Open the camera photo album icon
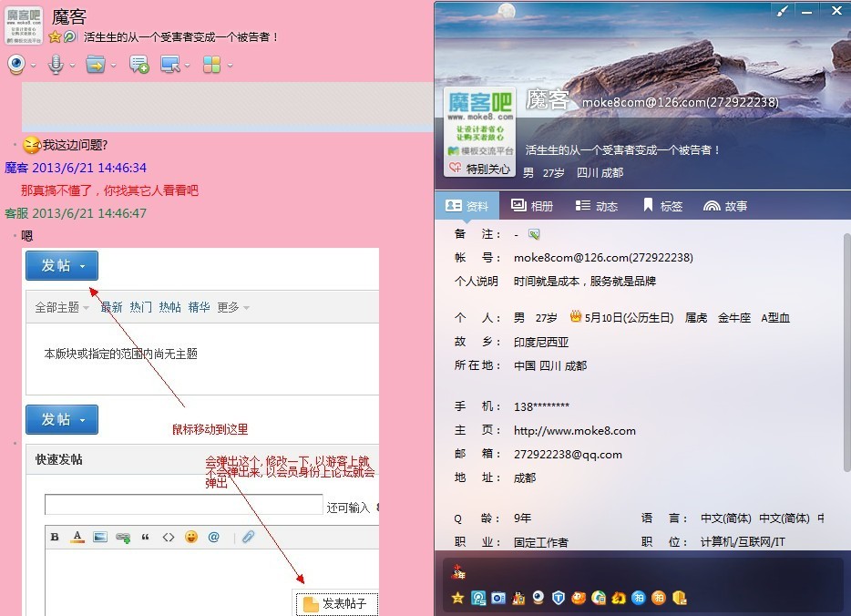Screen dimensions: 851x616 pyautogui.click(x=498, y=598)
